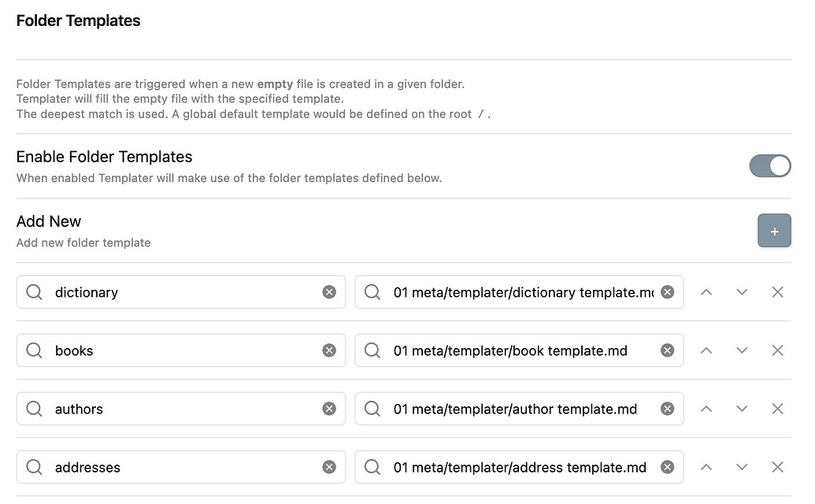The height and width of the screenshot is (504, 815).
Task: Remove the addresses folder template entry
Action: [777, 467]
